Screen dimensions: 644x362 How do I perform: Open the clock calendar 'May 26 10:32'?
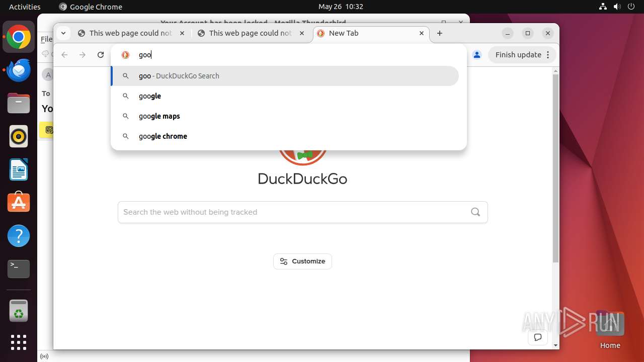pos(341,7)
